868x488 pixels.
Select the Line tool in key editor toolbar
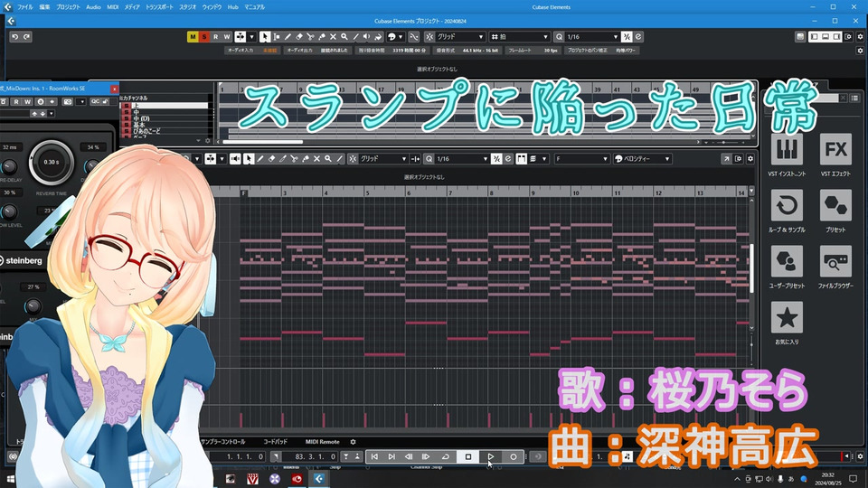click(x=340, y=159)
